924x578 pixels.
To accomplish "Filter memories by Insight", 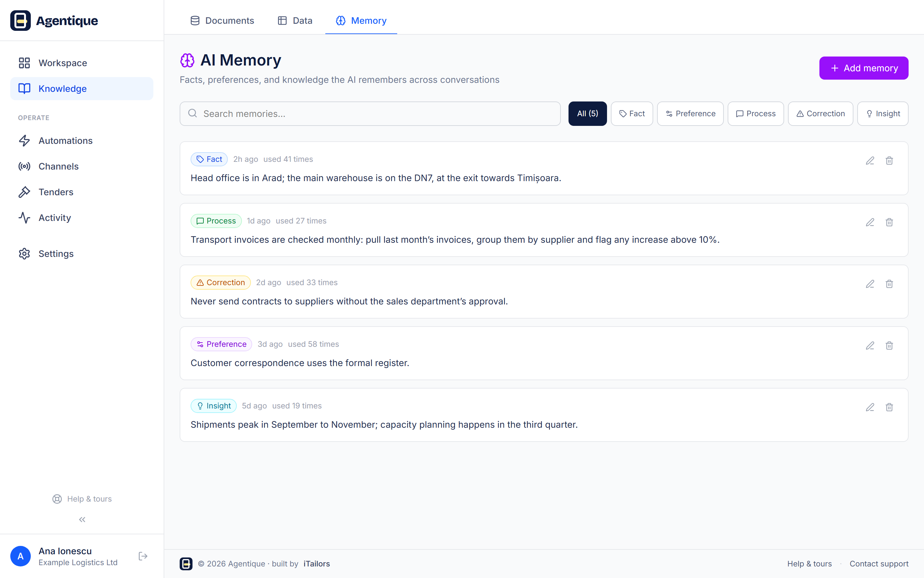I will pos(883,114).
